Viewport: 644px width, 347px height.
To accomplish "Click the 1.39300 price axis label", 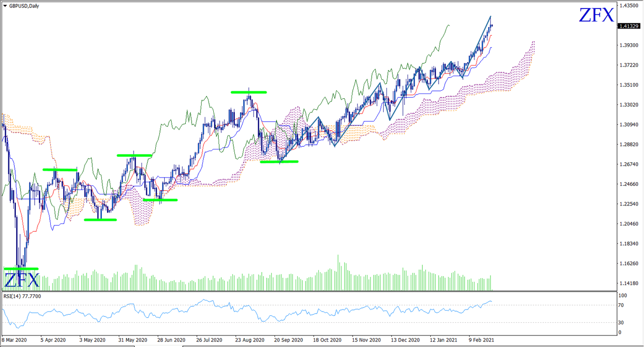I will 630,45.
